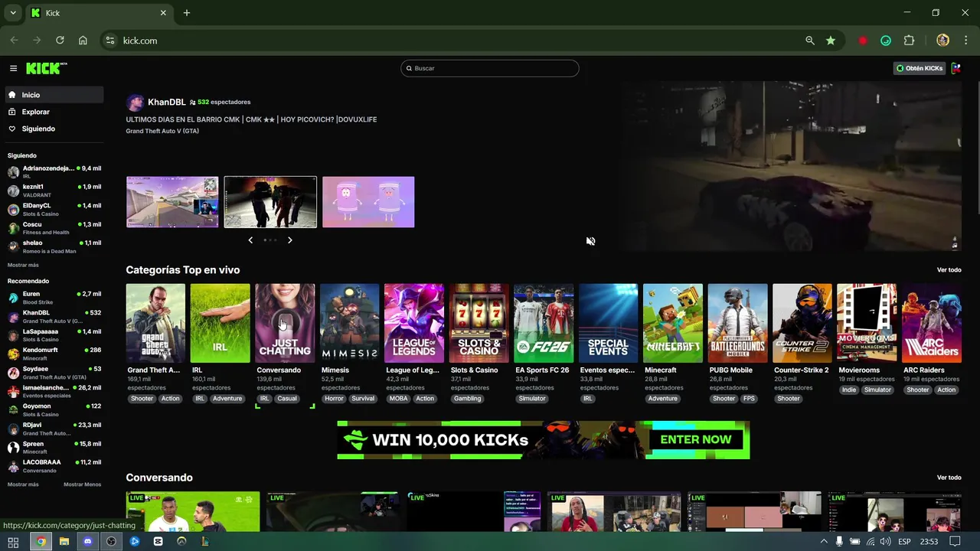Image resolution: width=980 pixels, height=551 pixels.
Task: Open Euren recommended channel
Action: 54,298
